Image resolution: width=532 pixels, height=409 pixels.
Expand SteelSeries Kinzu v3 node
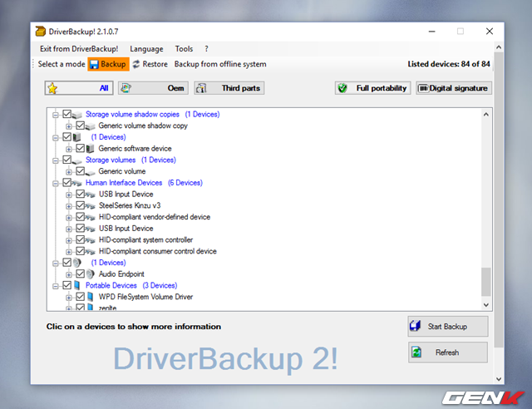[68, 206]
